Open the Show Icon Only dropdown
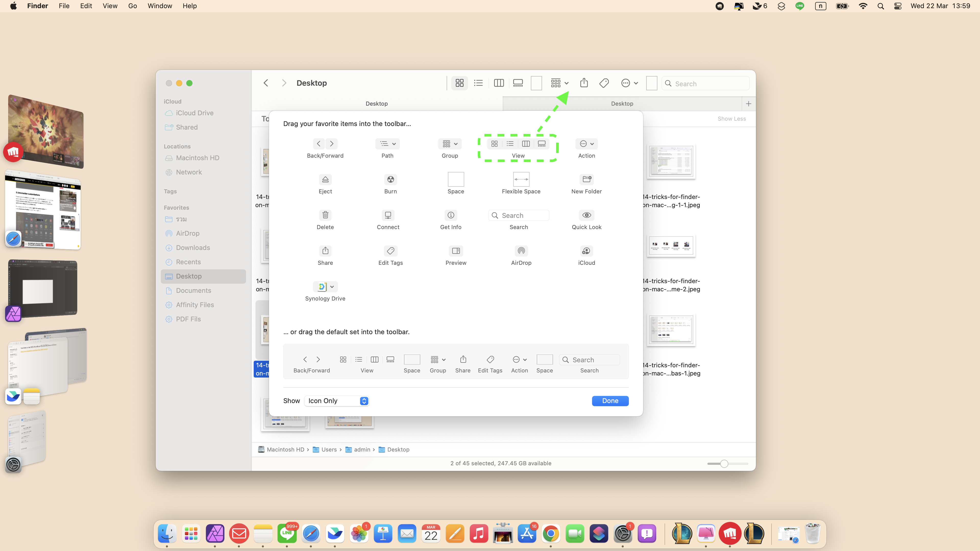The width and height of the screenshot is (980, 551). click(x=336, y=401)
